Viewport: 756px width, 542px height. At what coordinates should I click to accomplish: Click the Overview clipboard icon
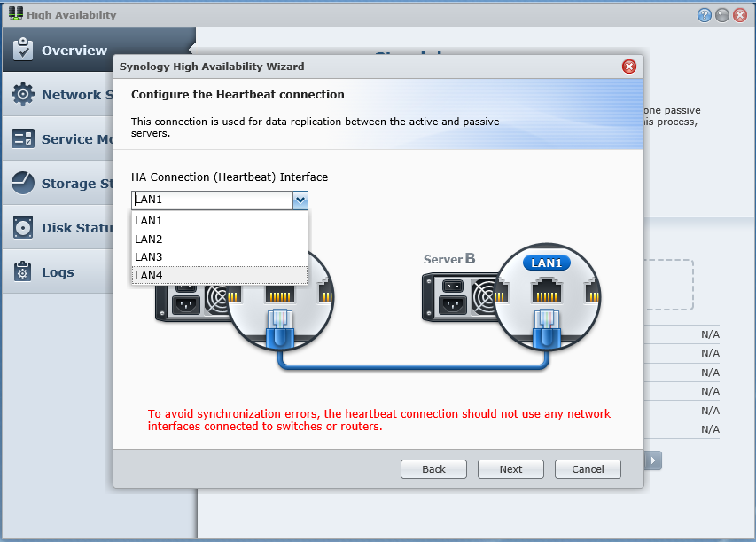click(23, 49)
